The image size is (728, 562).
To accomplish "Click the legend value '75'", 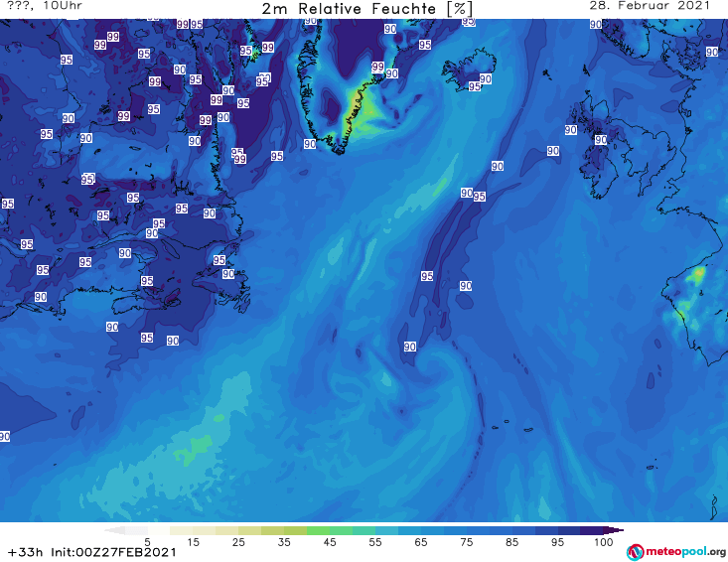I will pos(466,542).
